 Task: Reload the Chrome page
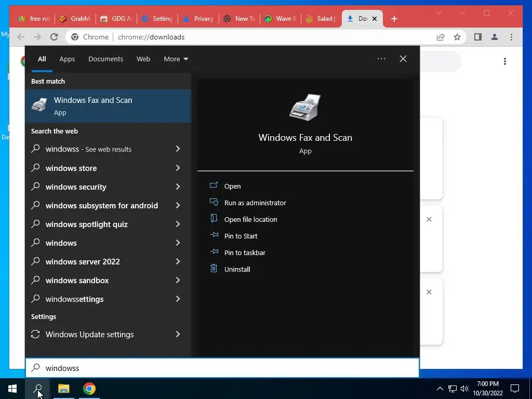[54, 37]
